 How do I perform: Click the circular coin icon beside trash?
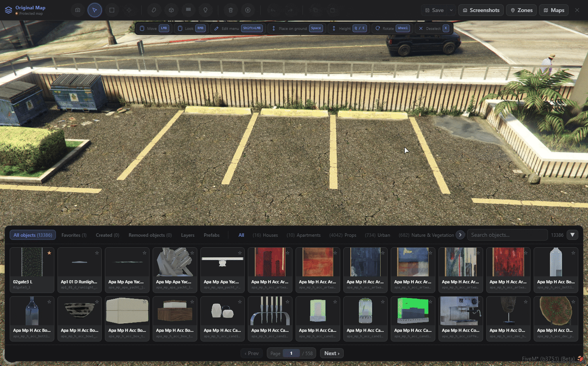(x=248, y=10)
